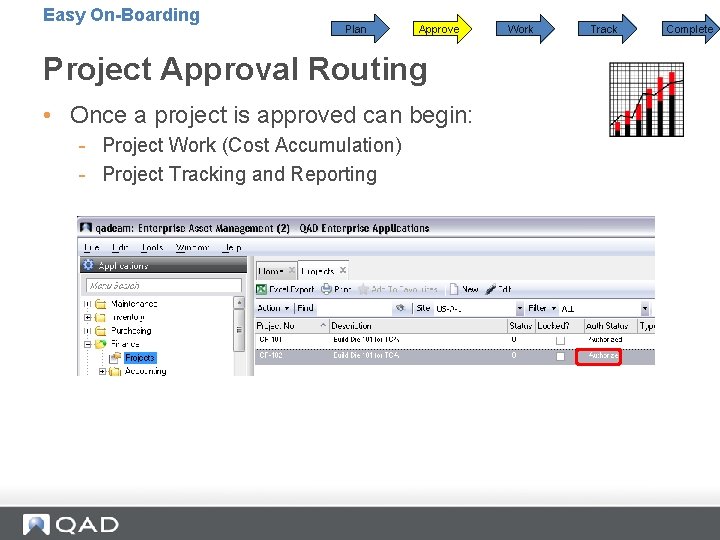Click CF-102 description cell

pyautogui.click(x=366, y=355)
